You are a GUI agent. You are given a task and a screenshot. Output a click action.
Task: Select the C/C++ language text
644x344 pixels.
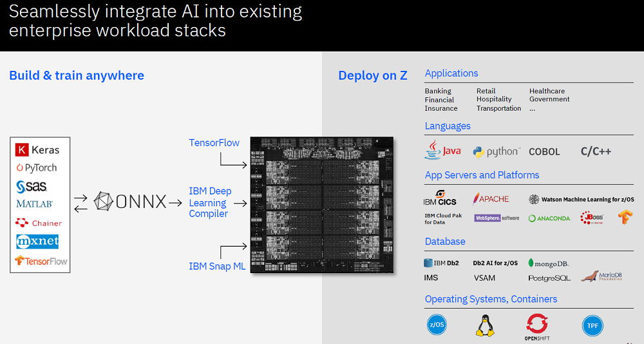pos(596,151)
